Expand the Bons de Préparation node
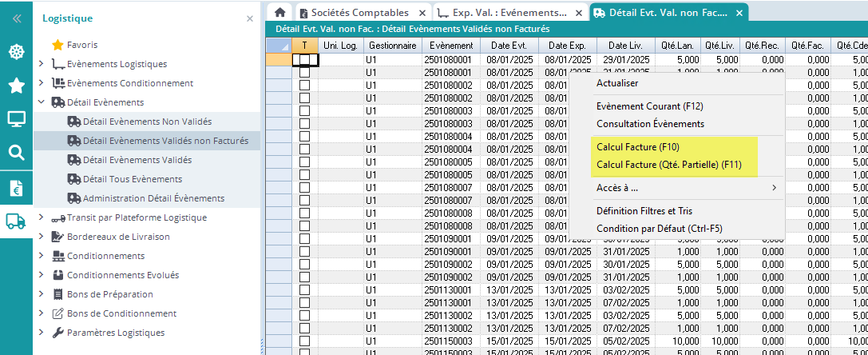This screenshot has width=868, height=355. pos(42,294)
